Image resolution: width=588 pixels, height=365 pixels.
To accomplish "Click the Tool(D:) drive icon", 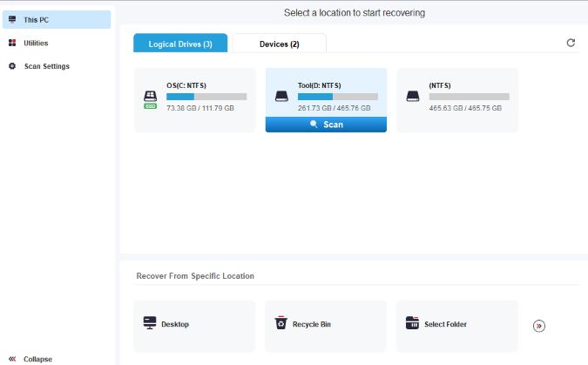I will pyautogui.click(x=281, y=97).
